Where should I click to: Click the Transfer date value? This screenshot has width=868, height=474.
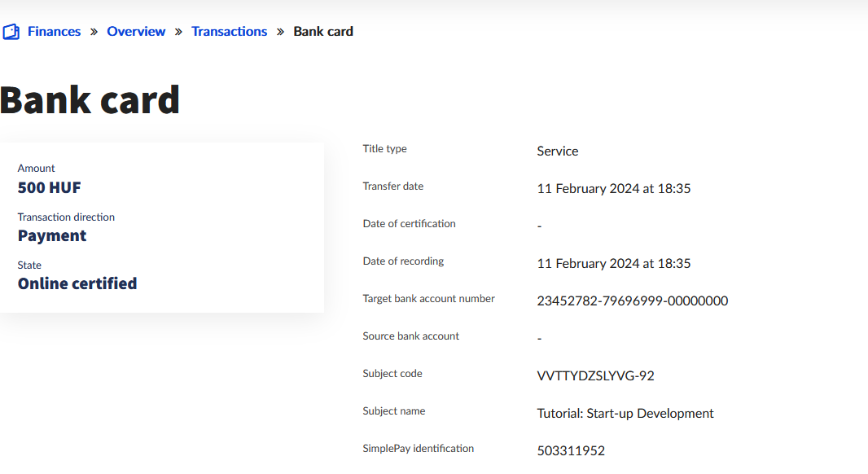(x=614, y=189)
